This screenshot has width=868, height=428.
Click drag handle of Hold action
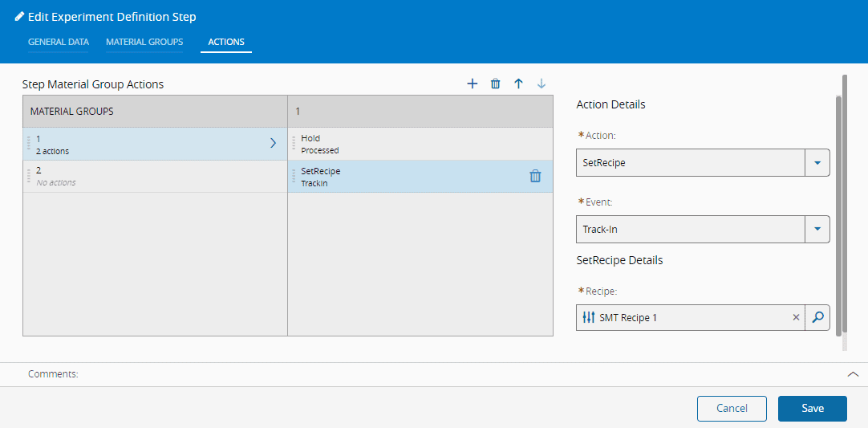(294, 144)
